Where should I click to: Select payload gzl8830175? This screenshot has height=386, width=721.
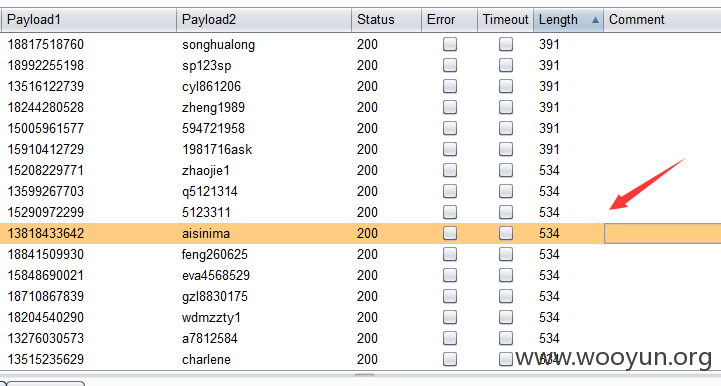pos(215,297)
